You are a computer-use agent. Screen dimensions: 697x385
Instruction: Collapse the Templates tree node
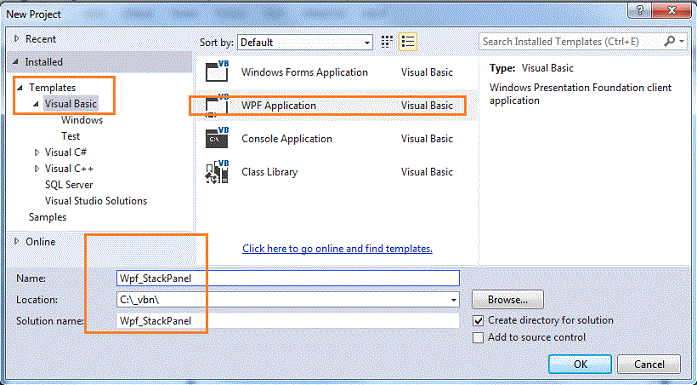point(20,88)
